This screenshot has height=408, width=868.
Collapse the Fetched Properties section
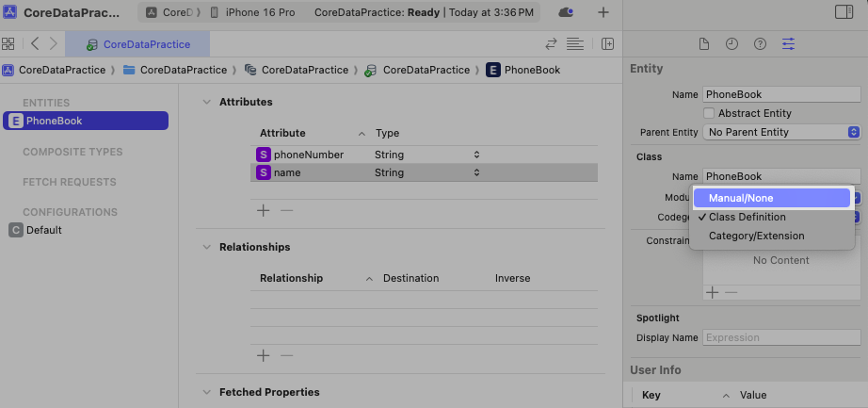click(206, 392)
